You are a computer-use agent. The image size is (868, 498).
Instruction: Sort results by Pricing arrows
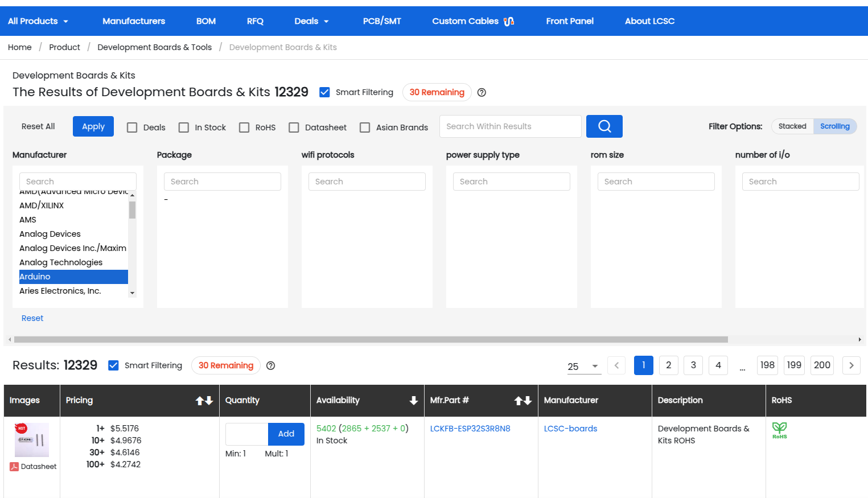[204, 401]
